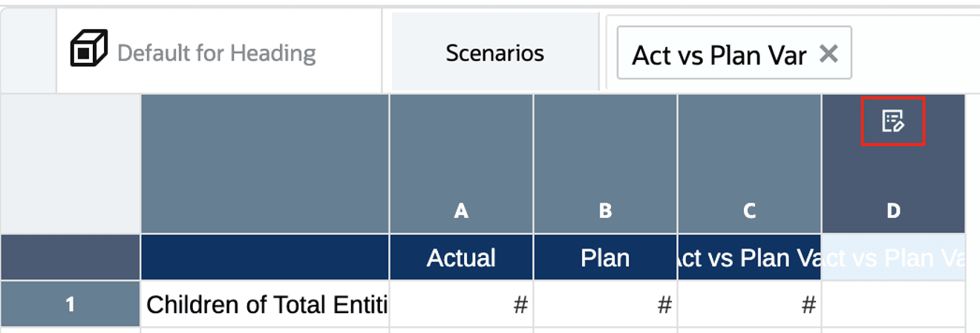Select the column D header

[x=893, y=211]
